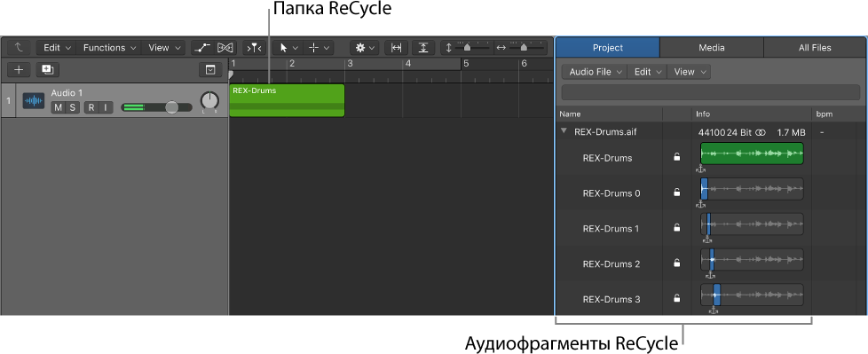Enable record on Audio 1 track
The height and width of the screenshot is (354, 868).
pyautogui.click(x=91, y=107)
